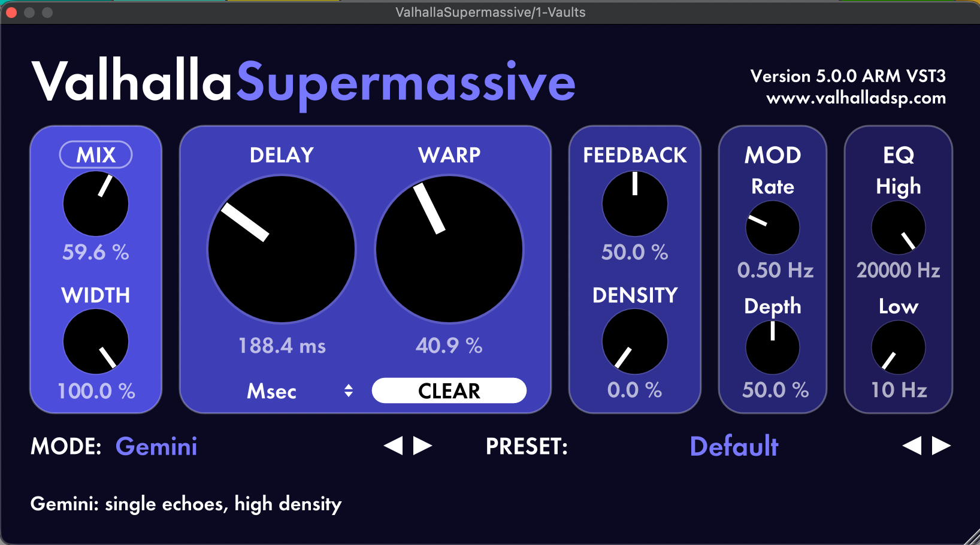Click the EQ Low knob

tap(899, 347)
